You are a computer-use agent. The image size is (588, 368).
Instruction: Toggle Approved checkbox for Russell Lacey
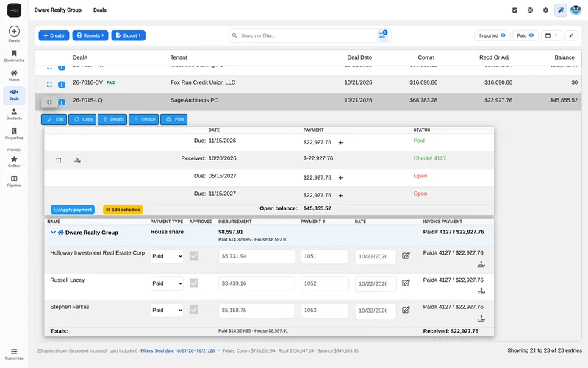pyautogui.click(x=194, y=283)
